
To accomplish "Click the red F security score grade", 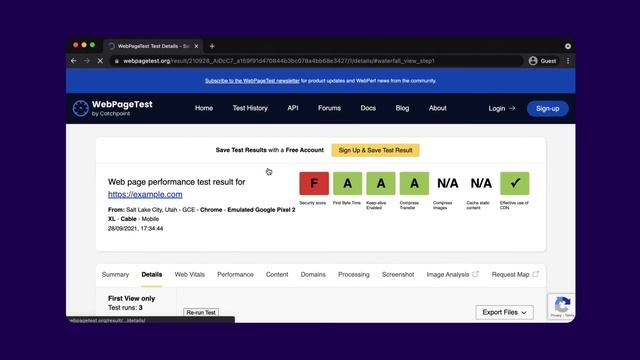I will (x=314, y=183).
